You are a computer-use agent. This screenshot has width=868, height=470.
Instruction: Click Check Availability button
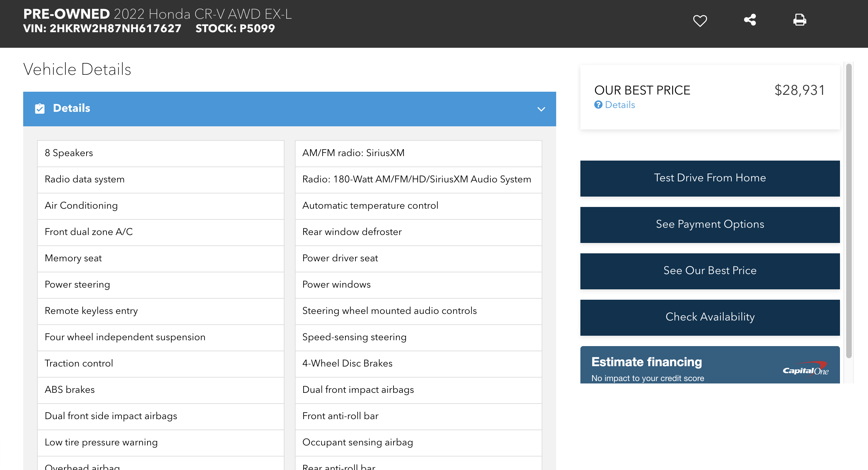coord(710,317)
